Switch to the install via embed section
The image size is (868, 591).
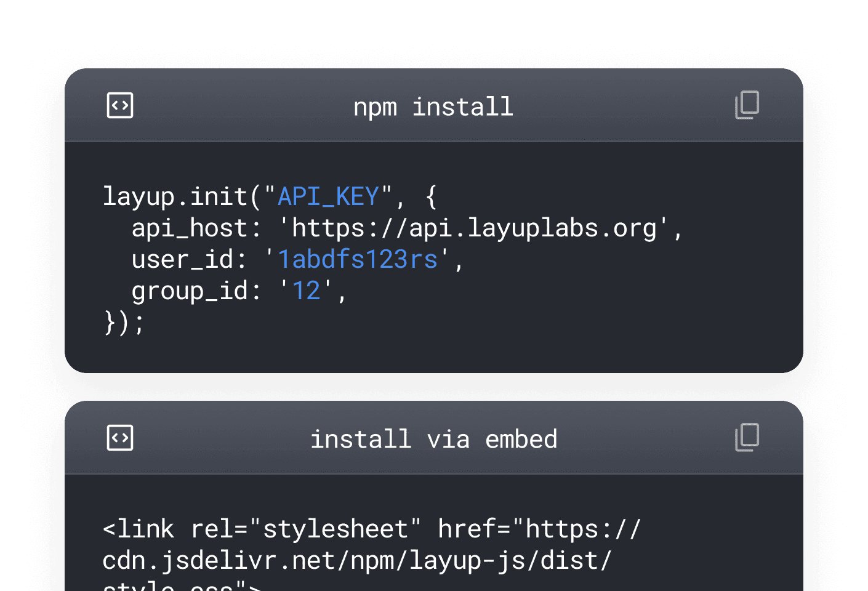433,438
